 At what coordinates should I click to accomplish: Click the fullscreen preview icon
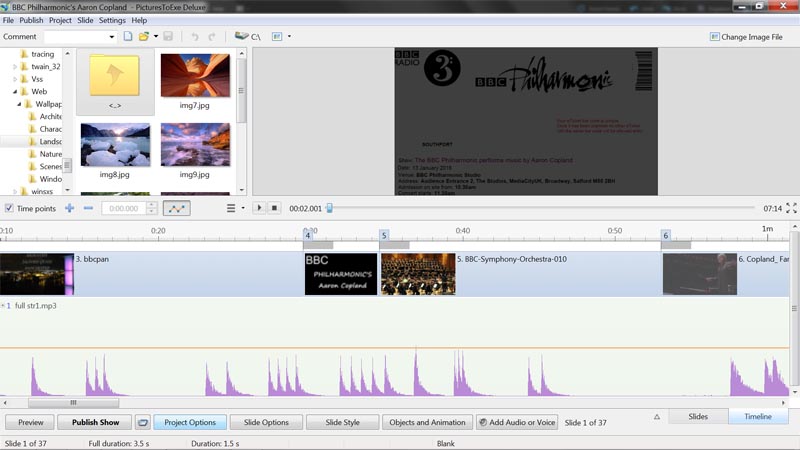791,208
